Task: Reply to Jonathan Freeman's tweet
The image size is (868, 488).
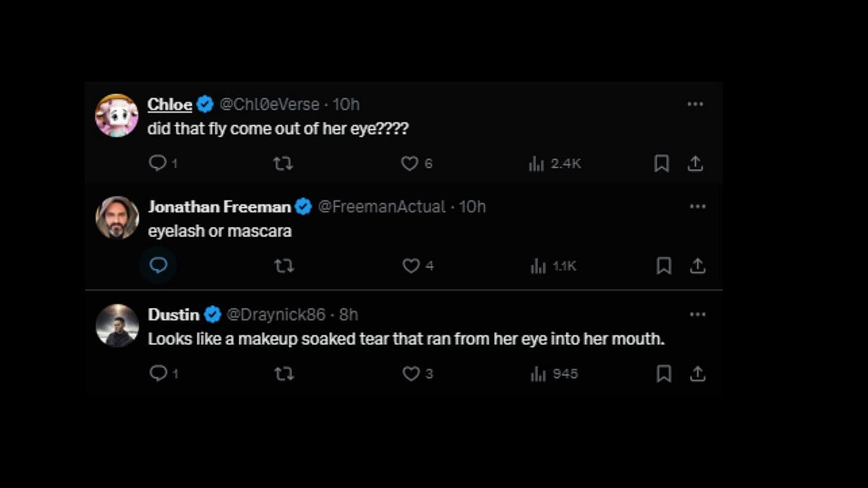Action: coord(158,266)
